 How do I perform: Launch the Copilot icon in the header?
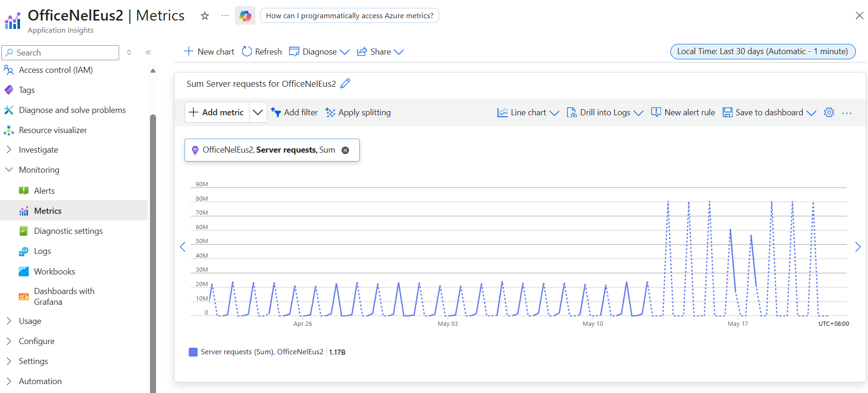click(x=245, y=16)
